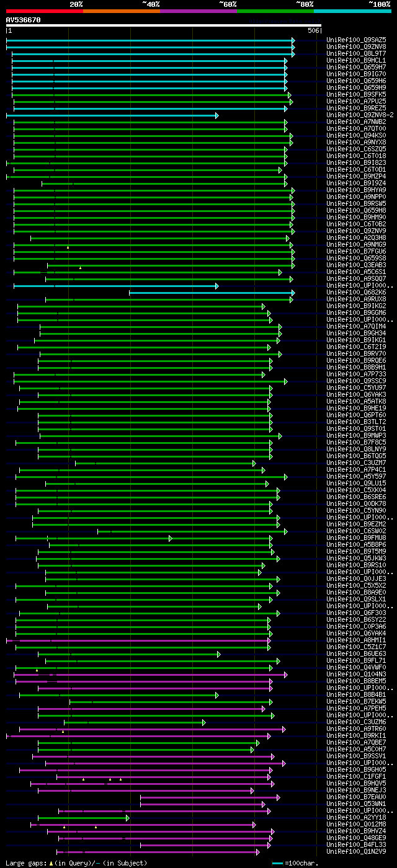Click the purple alignment bar for UniRef100_Q104N3
This screenshot has height=868, width=397.
(150, 674)
